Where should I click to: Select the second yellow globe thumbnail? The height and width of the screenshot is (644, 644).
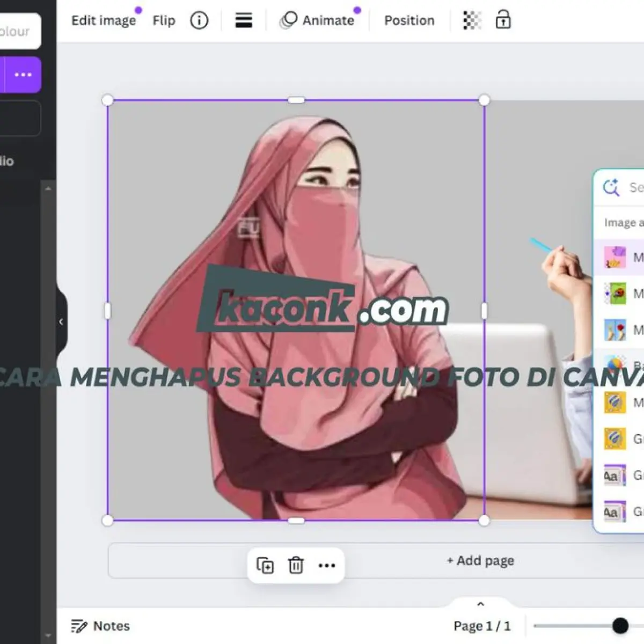[x=615, y=438]
